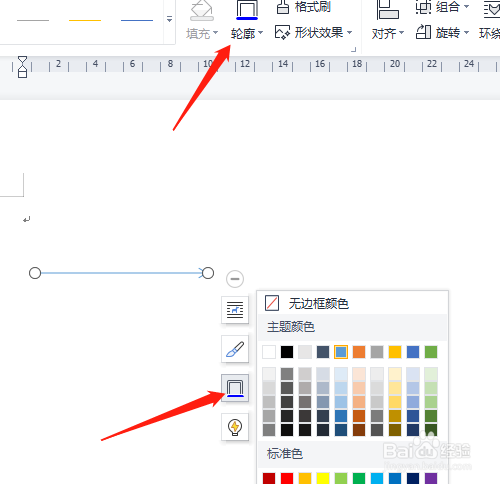Expand the Group (组合) dropdown arrow
This screenshot has height=484, width=500.
coord(467,7)
